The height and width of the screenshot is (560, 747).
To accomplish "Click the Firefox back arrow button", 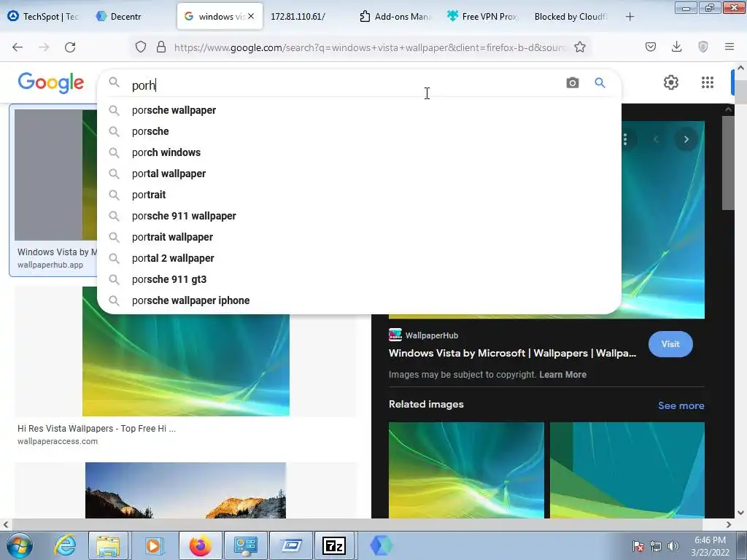I will (x=18, y=47).
